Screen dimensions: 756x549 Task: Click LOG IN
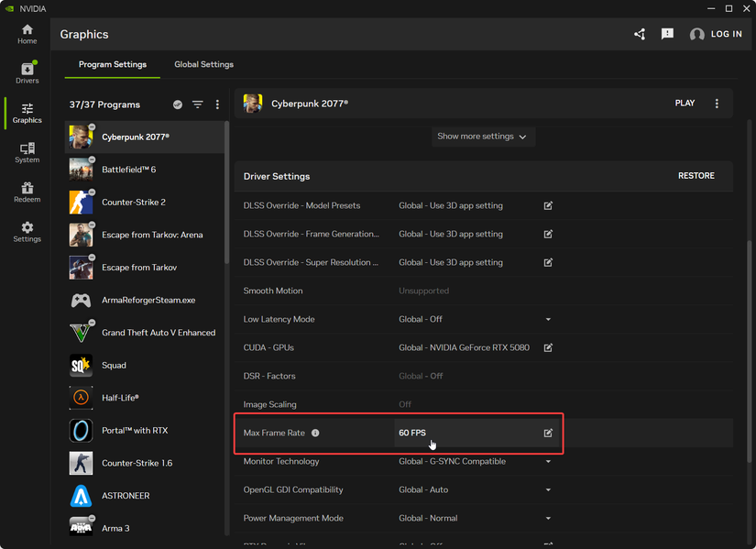click(x=726, y=34)
